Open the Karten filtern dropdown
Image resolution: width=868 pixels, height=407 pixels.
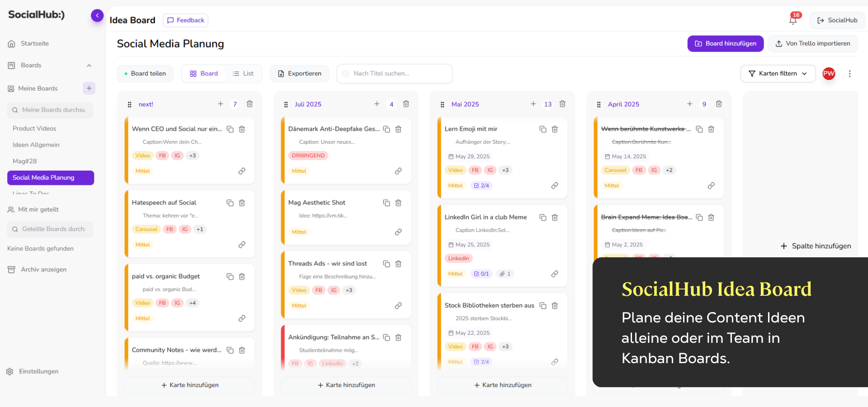[x=778, y=74]
